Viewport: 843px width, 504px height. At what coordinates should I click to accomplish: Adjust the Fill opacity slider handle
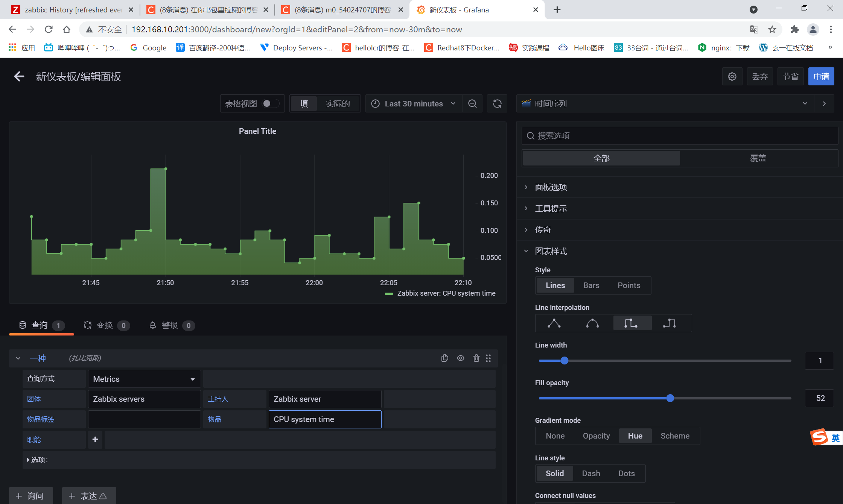(670, 398)
